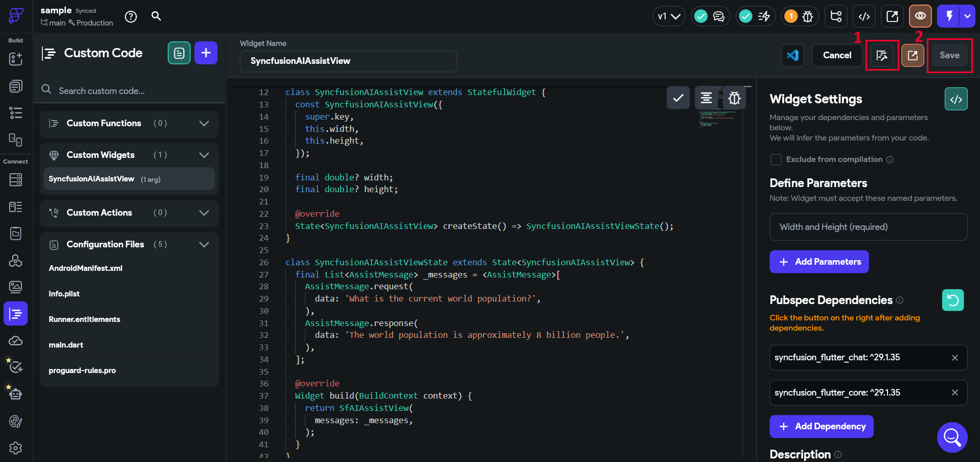Open code search with the floating magnifier button
Image resolution: width=980 pixels, height=462 pixels.
tap(951, 437)
